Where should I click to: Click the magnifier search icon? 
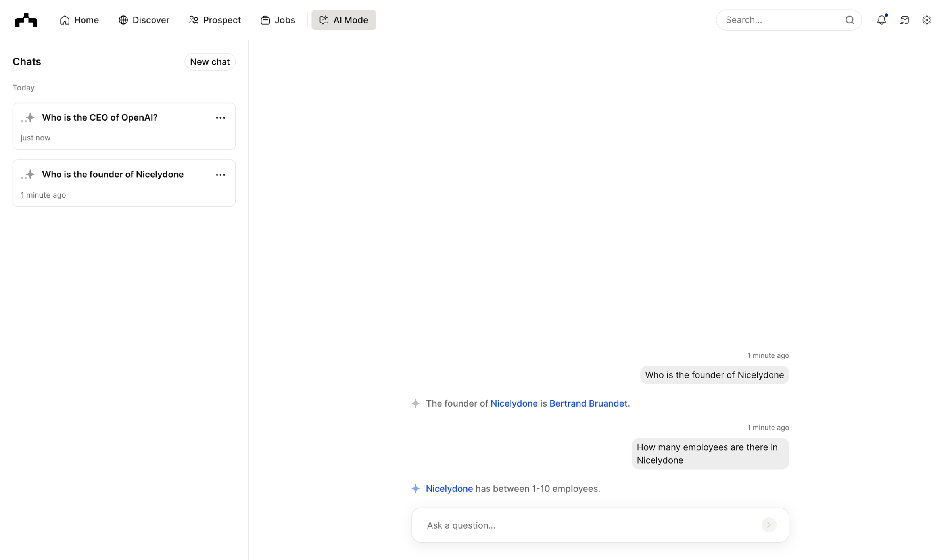coord(850,20)
